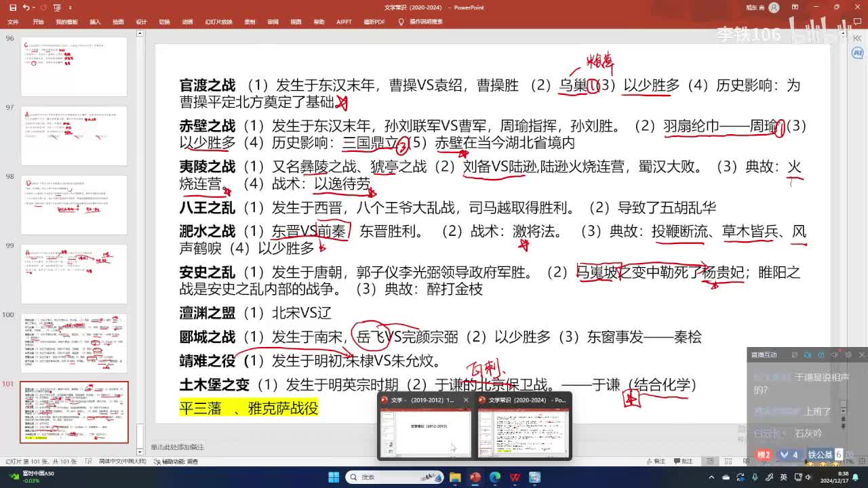This screenshot has height=488, width=868.
Task: Click the notes area 单击此处添加备注
Action: (177, 447)
